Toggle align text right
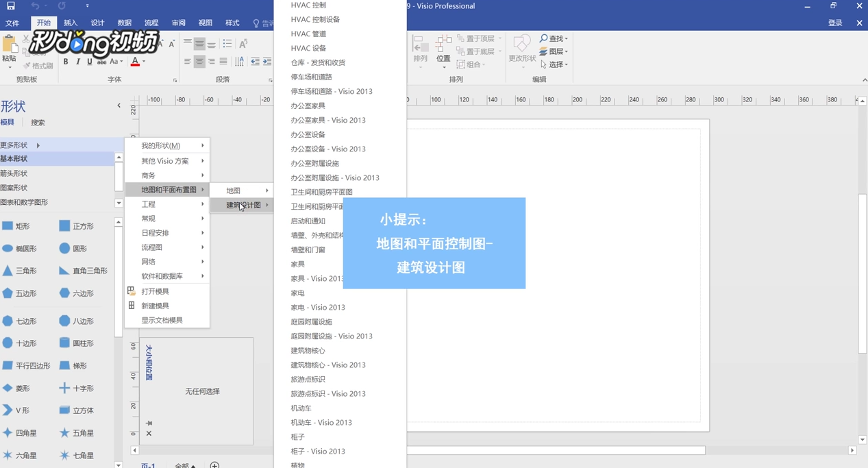868x468 pixels. coord(211,62)
